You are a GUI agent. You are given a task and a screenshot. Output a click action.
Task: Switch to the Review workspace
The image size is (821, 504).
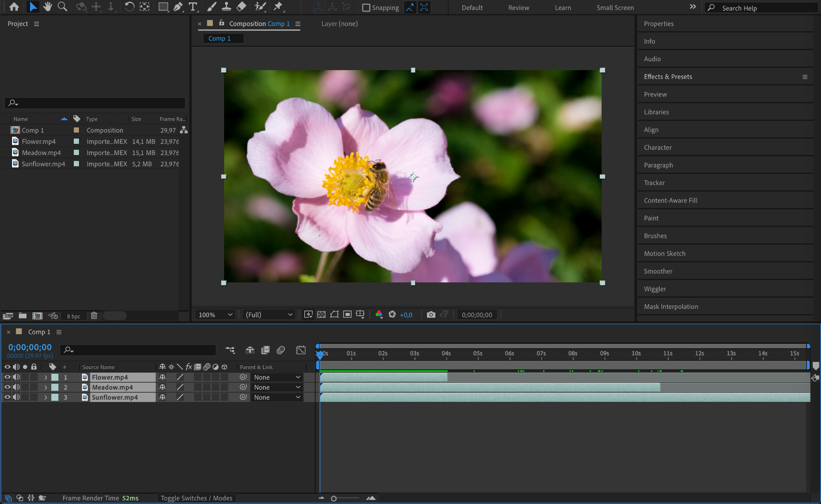518,8
